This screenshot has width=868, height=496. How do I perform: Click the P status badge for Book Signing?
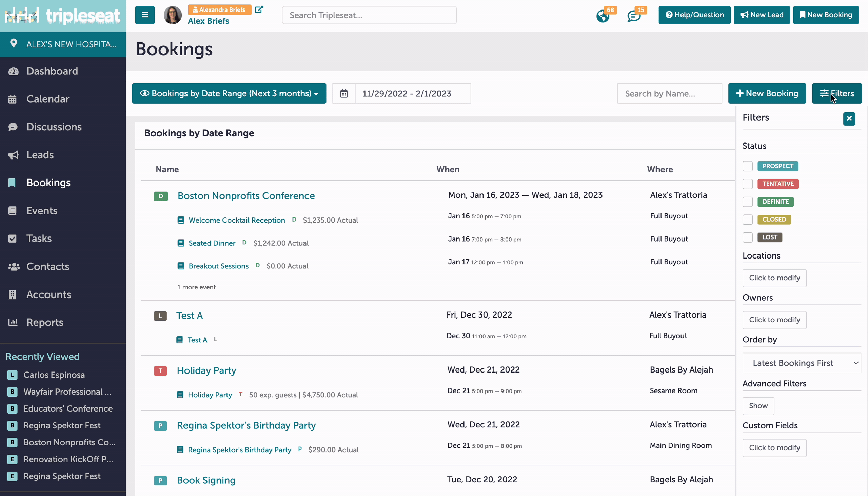point(160,480)
